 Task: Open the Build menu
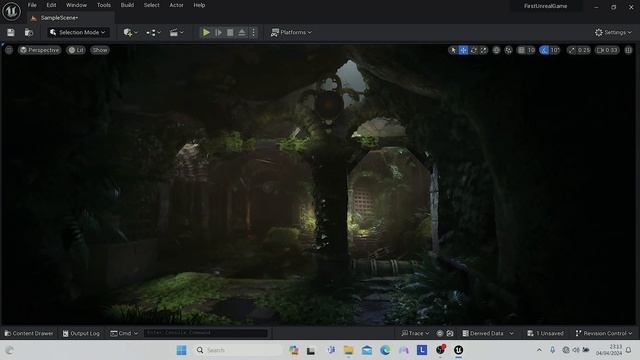[127, 5]
